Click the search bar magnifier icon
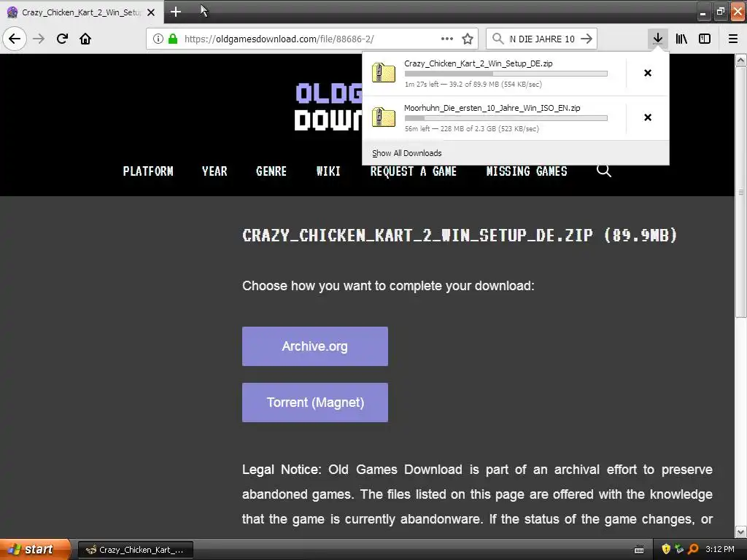The width and height of the screenshot is (747, 560). 498,39
